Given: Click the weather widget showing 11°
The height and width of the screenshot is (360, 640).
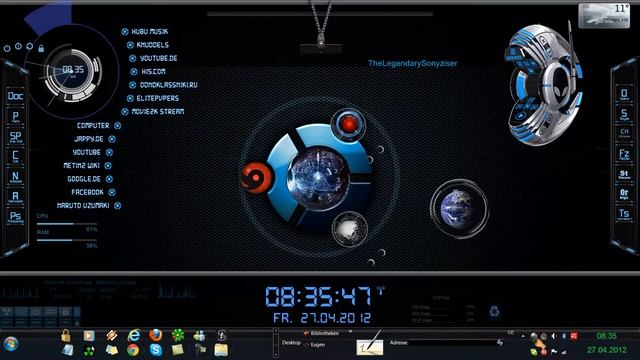Looking at the screenshot, I should click(x=604, y=16).
